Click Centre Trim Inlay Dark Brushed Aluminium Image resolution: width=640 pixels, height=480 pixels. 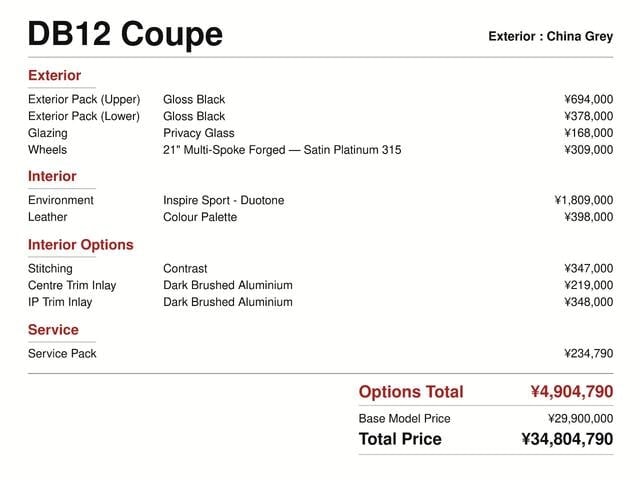point(228,285)
